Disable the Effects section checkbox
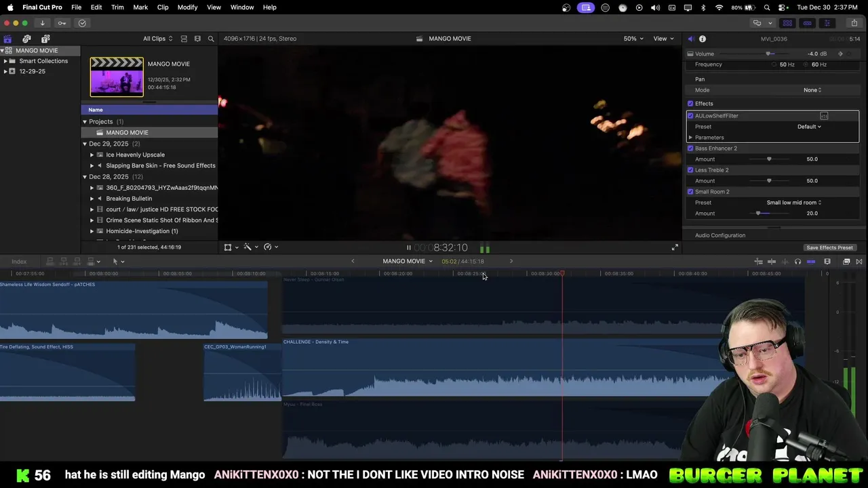This screenshot has width=868, height=488. click(690, 104)
